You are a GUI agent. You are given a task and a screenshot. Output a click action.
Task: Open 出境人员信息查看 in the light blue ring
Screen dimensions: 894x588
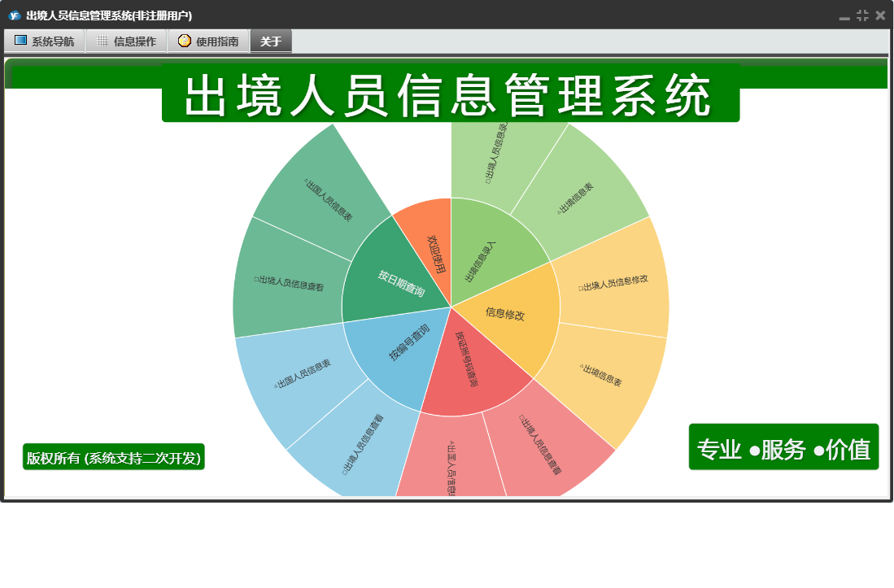pyautogui.click(x=362, y=444)
